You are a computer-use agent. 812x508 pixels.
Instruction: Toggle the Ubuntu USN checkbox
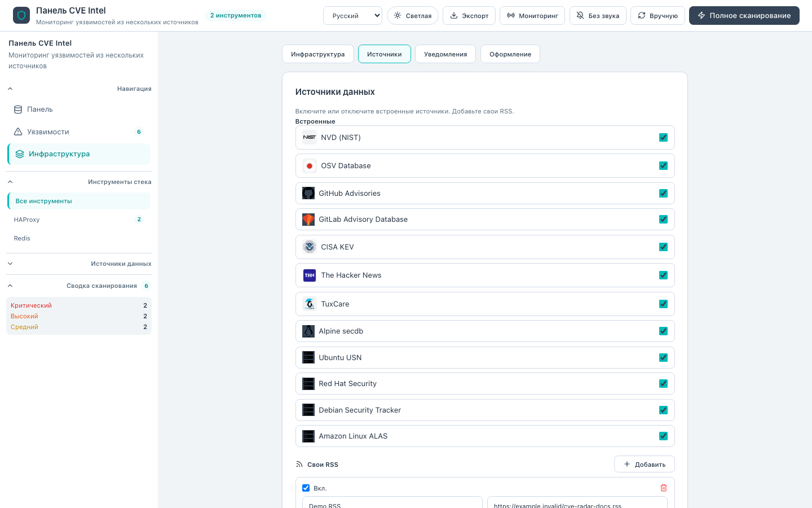click(x=663, y=358)
